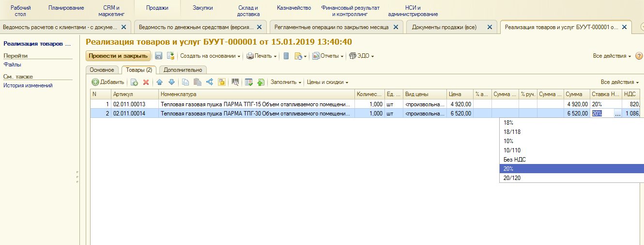Open the Склад и доставка section

[248, 11]
